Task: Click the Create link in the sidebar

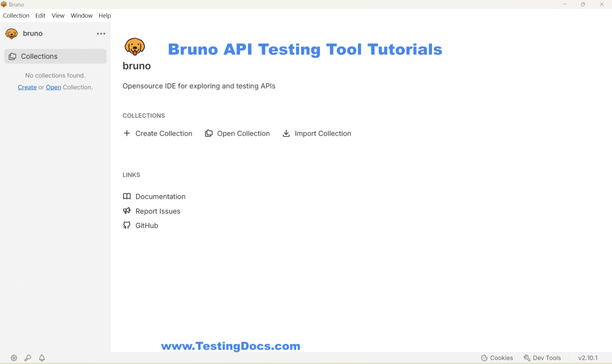Action: 27,87
